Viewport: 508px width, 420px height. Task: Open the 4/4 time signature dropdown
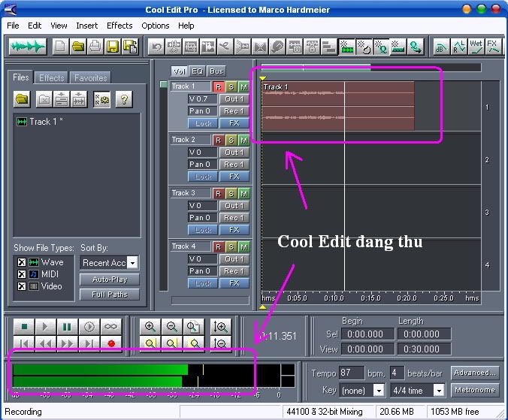tap(439, 391)
